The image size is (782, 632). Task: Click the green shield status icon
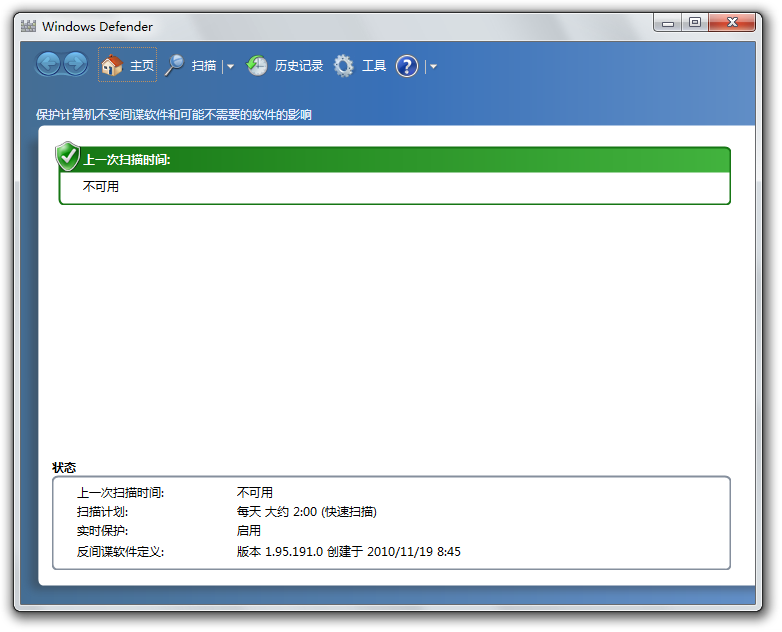[67, 156]
